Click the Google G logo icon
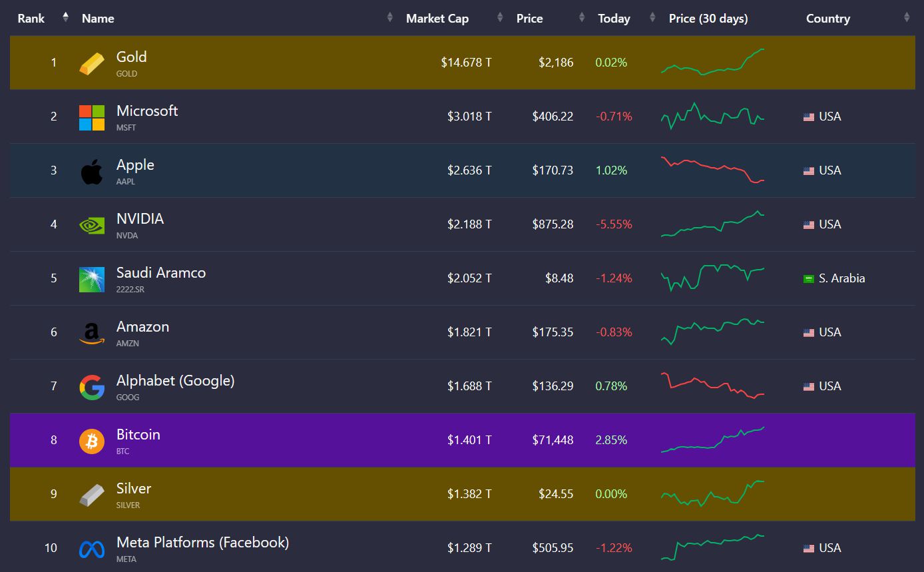Screen dimensions: 924x572 [92, 388]
